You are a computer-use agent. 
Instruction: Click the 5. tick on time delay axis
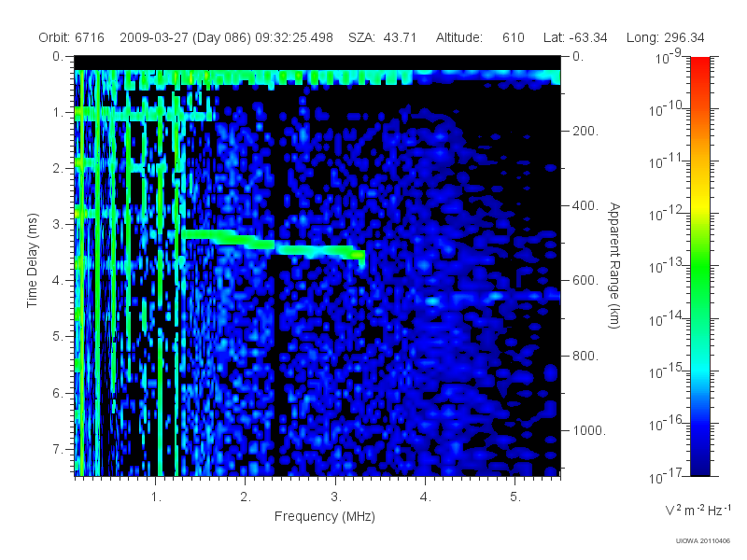coord(58,336)
